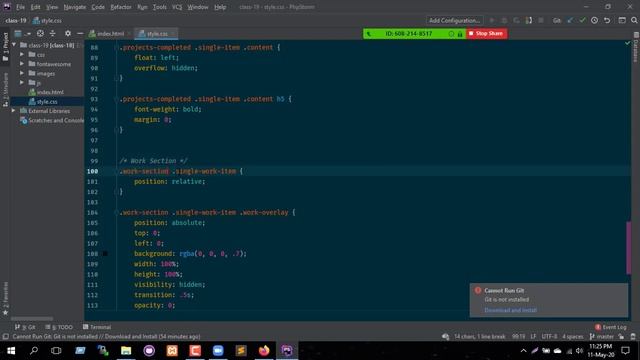
Task: Show hidden system tray icons chevron
Action: (523, 351)
